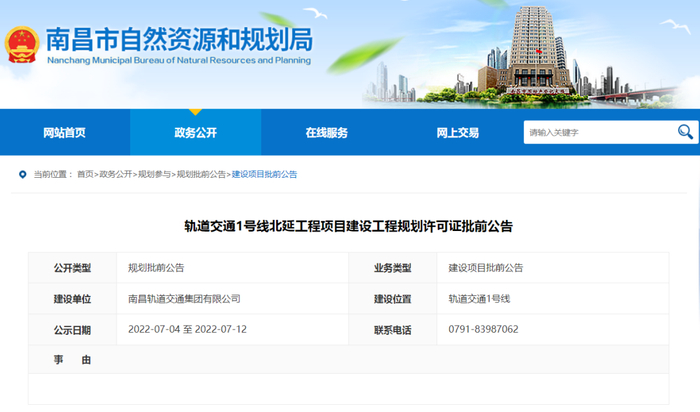
Task: Click the 轨道交通1号线 location value
Action: pos(479,299)
